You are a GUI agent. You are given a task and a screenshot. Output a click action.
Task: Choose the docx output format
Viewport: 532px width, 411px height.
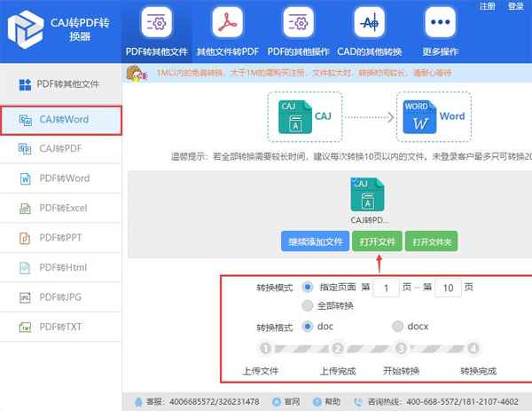tap(398, 326)
